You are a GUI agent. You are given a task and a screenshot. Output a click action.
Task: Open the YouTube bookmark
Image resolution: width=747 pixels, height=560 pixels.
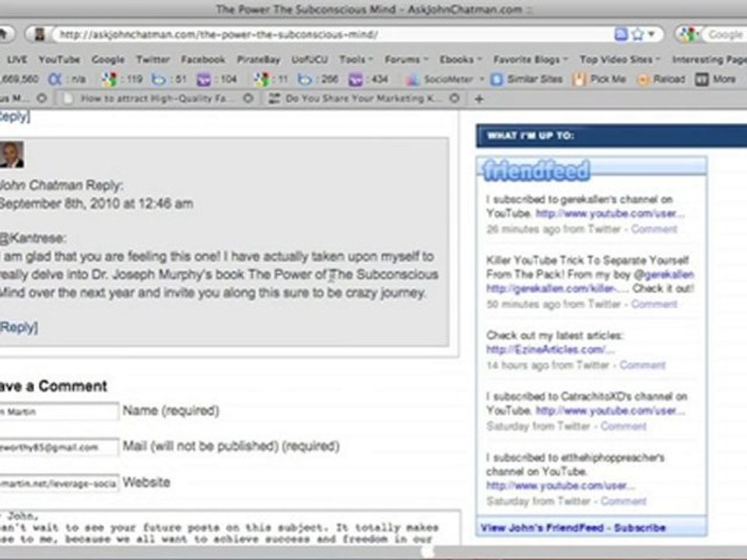(59, 60)
